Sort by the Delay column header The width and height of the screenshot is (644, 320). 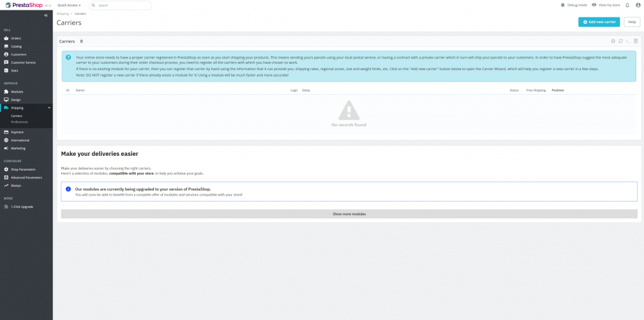coord(306,90)
